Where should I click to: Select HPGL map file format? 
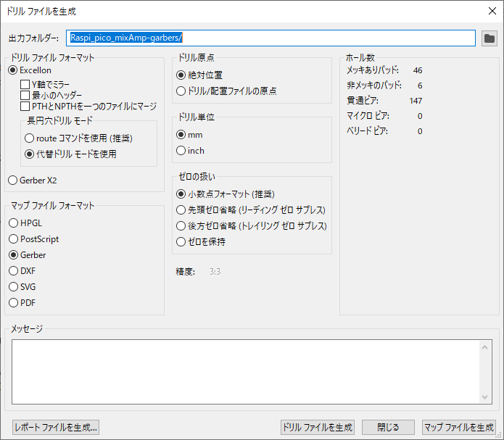(25, 223)
